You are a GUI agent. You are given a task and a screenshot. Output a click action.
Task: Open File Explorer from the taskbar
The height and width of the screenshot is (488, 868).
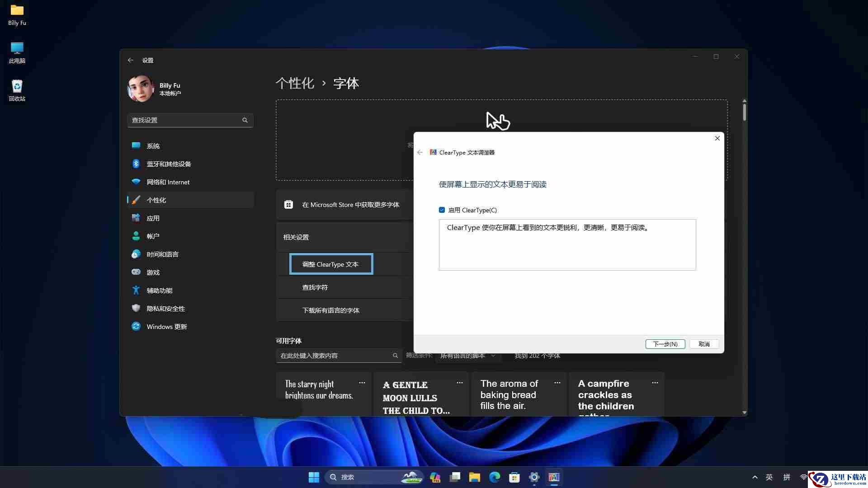[x=474, y=477]
